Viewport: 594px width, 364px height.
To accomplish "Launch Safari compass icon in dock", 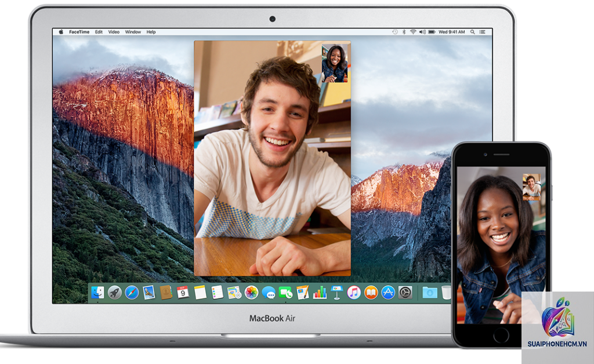I will pos(132,293).
